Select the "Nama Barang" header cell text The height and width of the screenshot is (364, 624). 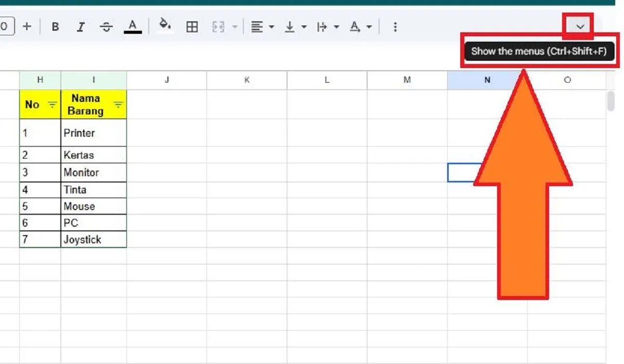(85, 105)
